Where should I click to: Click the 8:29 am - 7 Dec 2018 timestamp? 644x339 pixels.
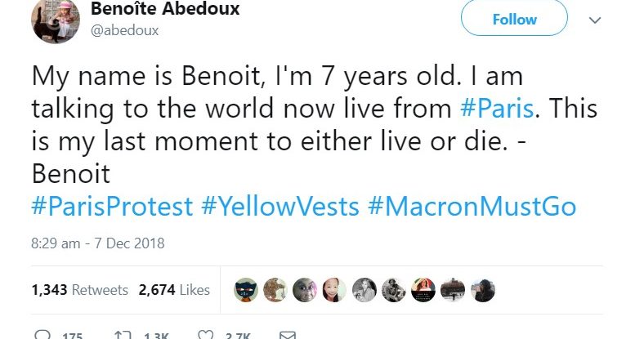(98, 243)
